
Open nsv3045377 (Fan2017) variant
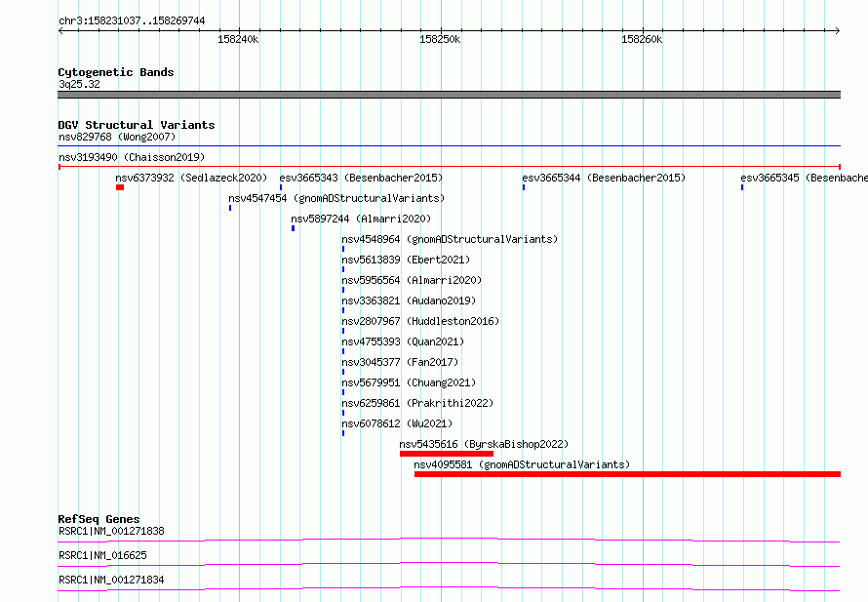[400, 362]
